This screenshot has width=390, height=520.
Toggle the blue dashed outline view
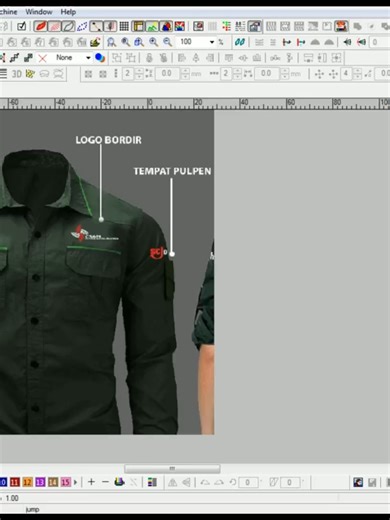point(82,26)
